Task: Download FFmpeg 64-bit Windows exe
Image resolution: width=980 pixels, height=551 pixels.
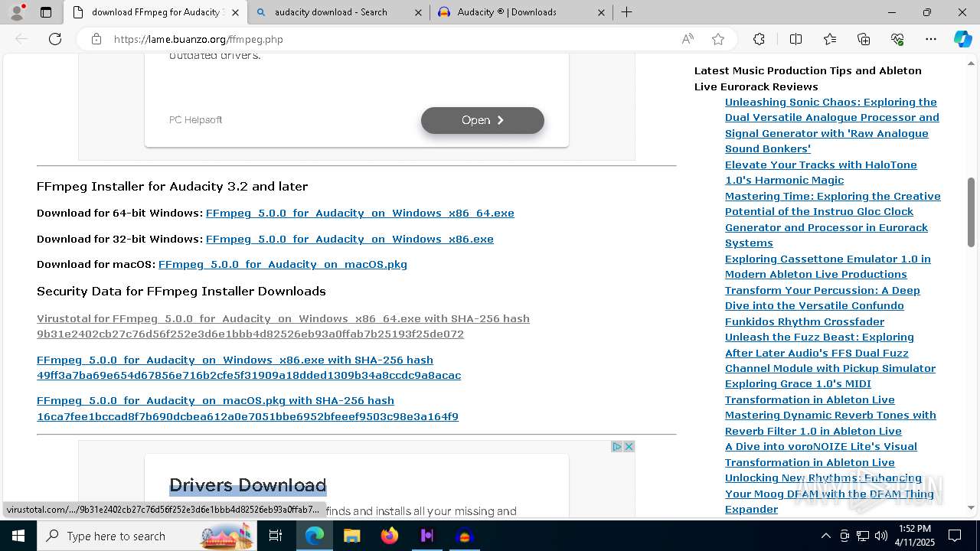Action: [x=360, y=213]
